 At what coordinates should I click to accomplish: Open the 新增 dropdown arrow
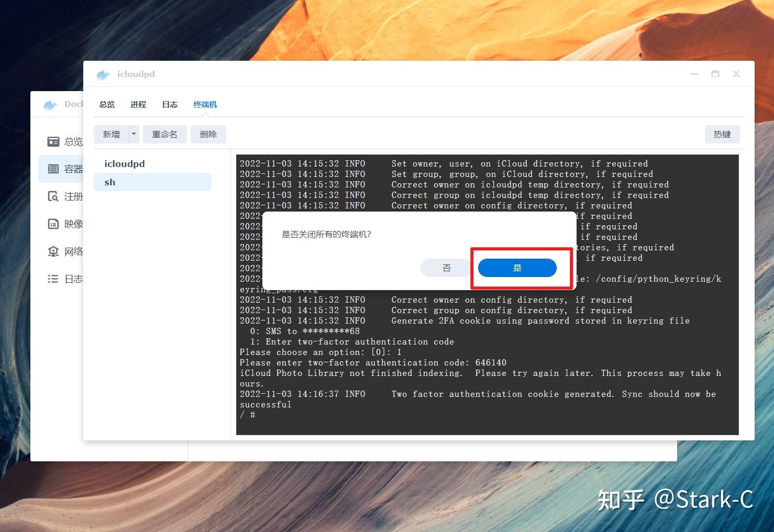pos(133,134)
